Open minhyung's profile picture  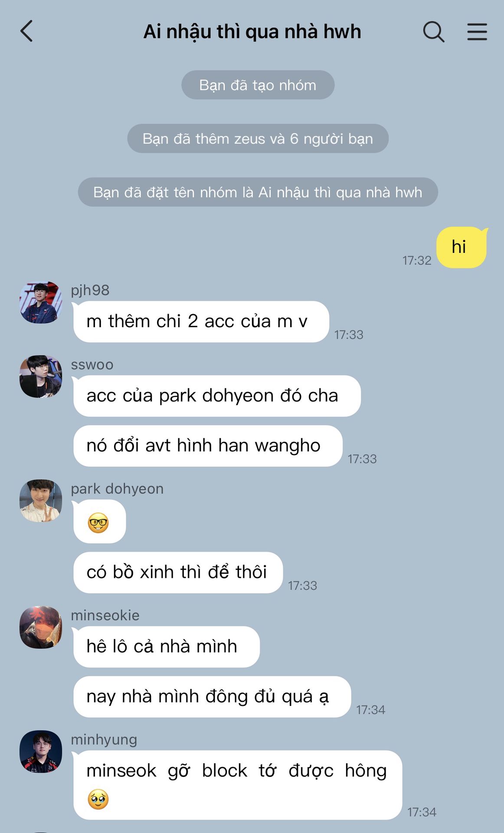[x=41, y=751]
